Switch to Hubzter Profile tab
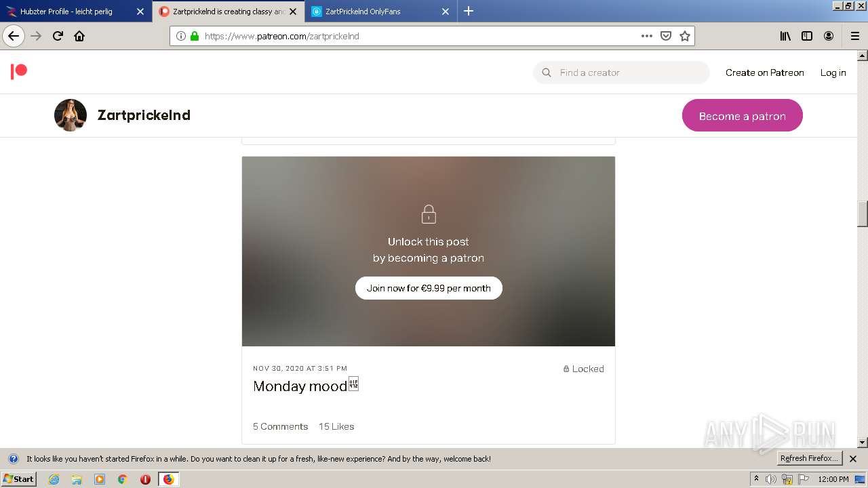868x488 pixels. [x=66, y=12]
